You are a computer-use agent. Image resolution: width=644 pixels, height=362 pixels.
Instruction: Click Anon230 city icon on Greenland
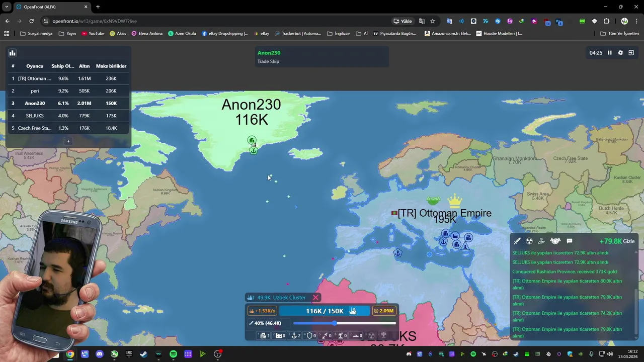[252, 140]
